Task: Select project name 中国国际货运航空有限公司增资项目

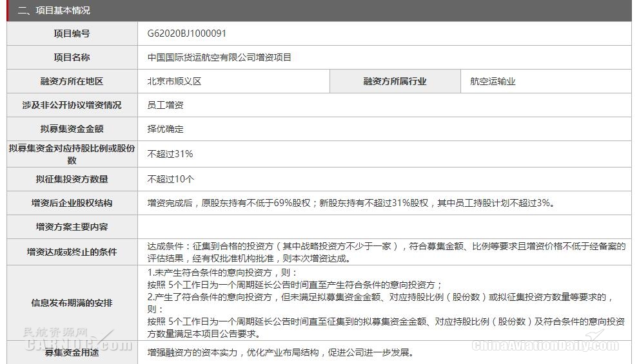Action: [219, 57]
